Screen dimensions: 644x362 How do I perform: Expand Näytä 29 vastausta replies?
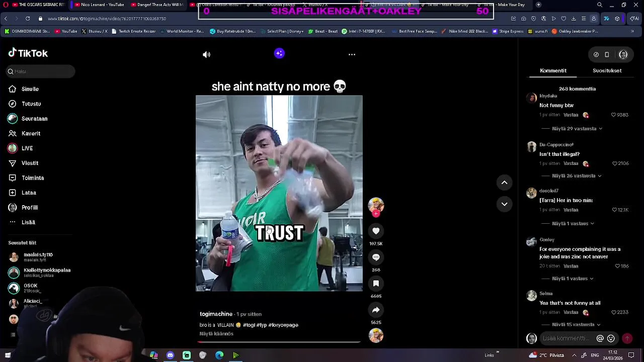(577, 129)
